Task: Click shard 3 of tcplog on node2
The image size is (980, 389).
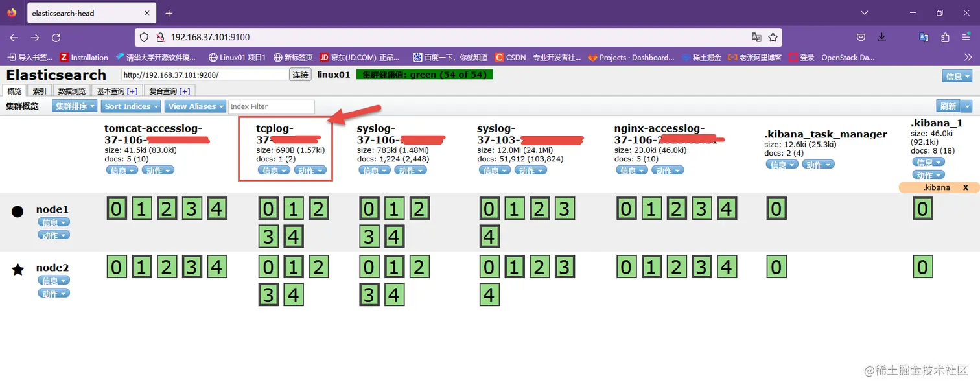Action: 268,294
